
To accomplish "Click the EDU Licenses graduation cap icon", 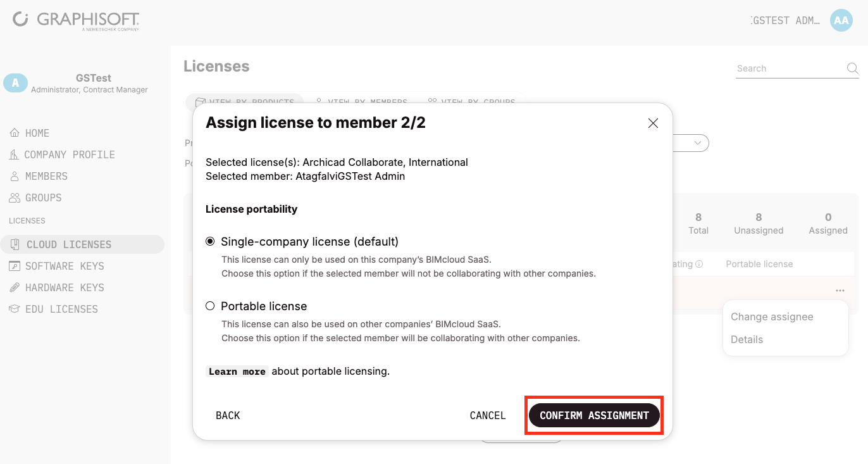I will [15, 309].
